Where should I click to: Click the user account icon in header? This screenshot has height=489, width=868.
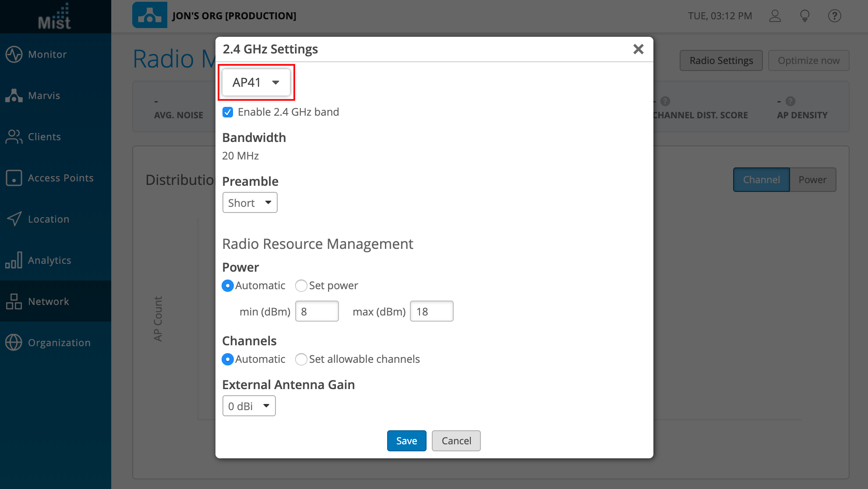[x=775, y=16]
